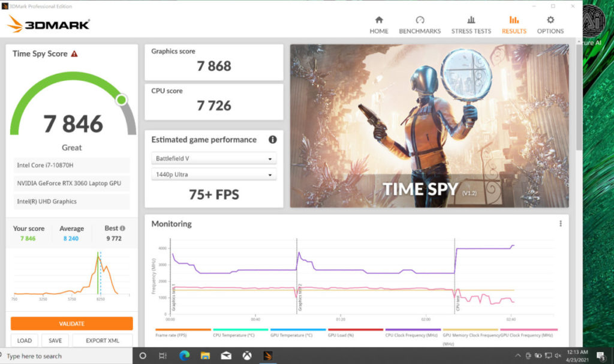Click the NVIDIA GeForce RTX 3060 Laptop GPU entry
The width and height of the screenshot is (614, 364).
[72, 183]
